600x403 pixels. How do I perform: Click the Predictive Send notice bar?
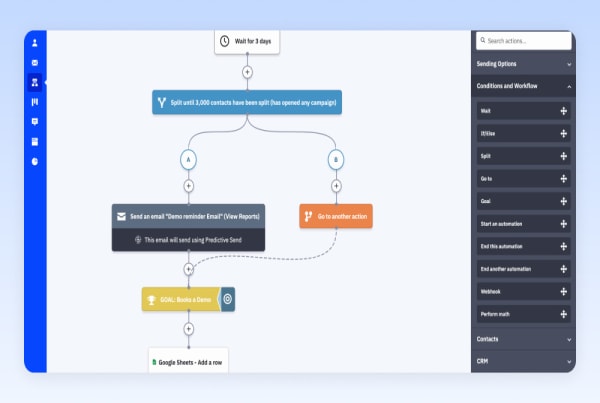[x=188, y=240]
